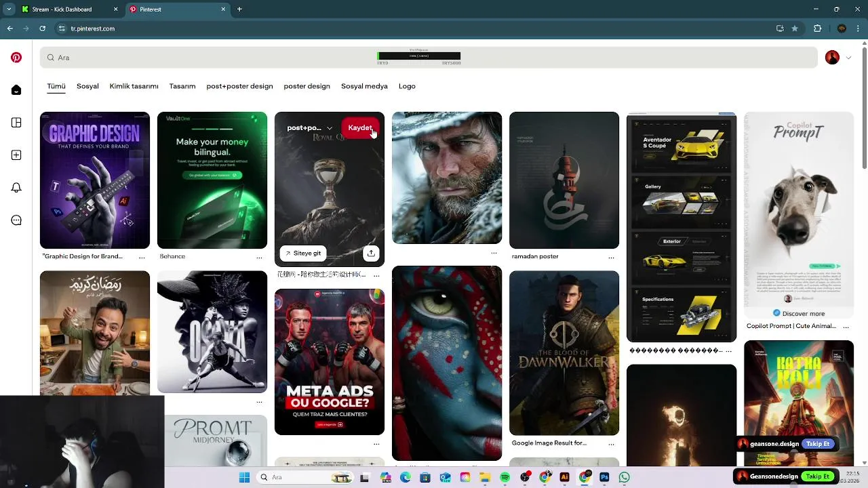Screen dimensions: 868x488
Task: Open the "Graphic Design that defines your brand" pin
Action: 95,180
